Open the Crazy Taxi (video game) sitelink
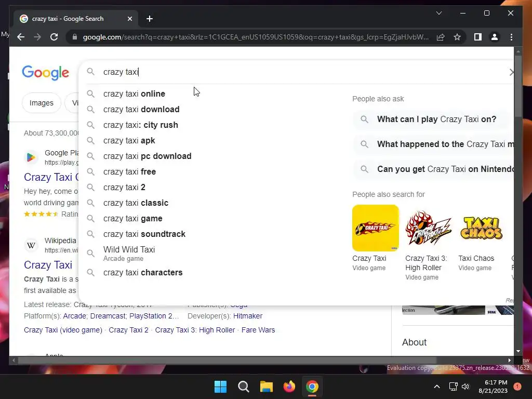The image size is (532, 399). point(63,330)
